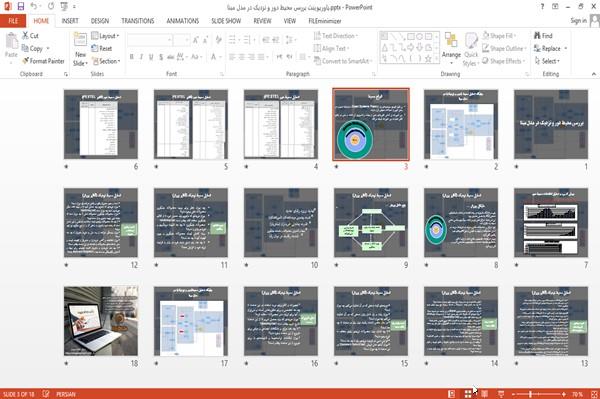This screenshot has height=399, width=600.
Task: Click the Slide Sorter view icon
Action: tap(468, 394)
